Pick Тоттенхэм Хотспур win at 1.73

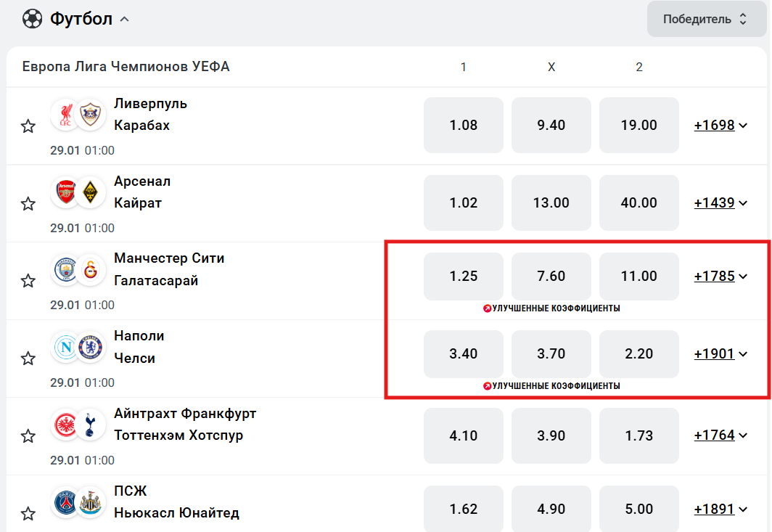tap(639, 435)
